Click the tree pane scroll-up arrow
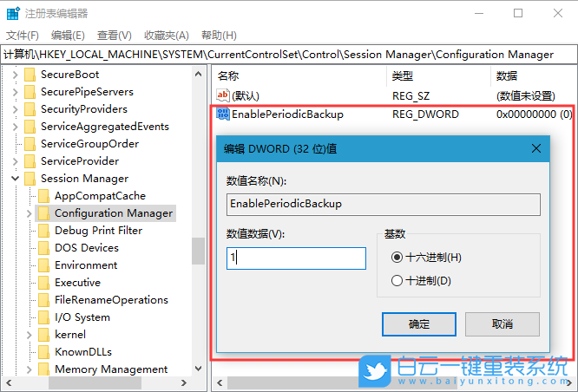 coord(199,74)
